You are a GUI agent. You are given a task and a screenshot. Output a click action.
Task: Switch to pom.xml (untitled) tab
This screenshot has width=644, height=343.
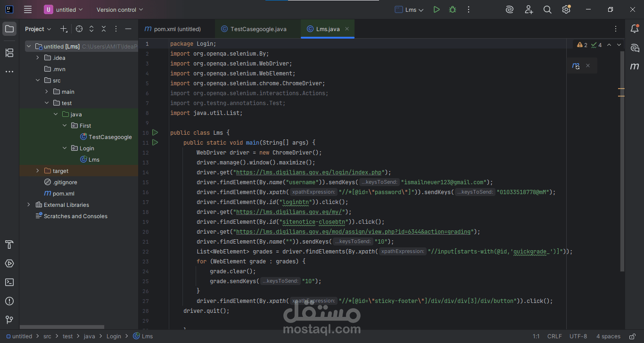pyautogui.click(x=173, y=29)
